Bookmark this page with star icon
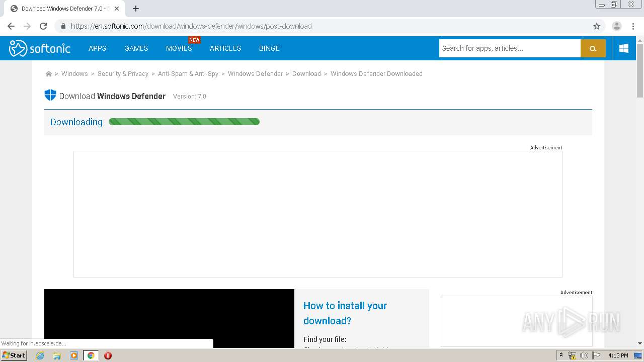644x362 pixels. pyautogui.click(x=597, y=26)
